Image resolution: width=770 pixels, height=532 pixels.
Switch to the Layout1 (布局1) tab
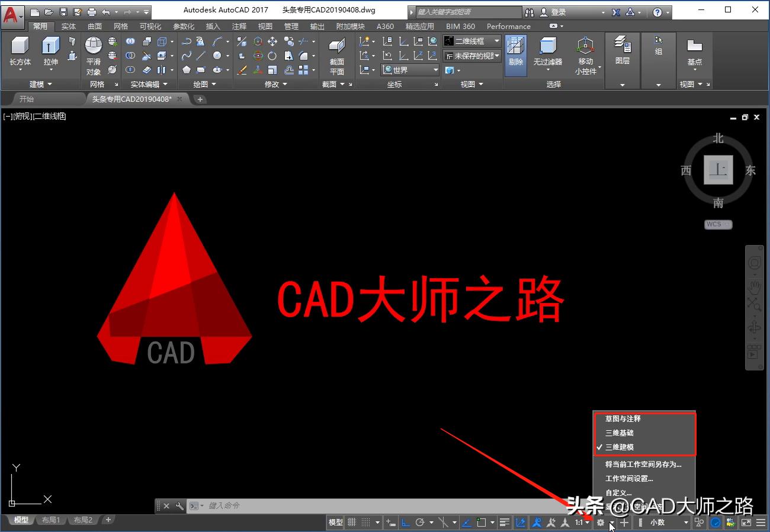click(50, 520)
